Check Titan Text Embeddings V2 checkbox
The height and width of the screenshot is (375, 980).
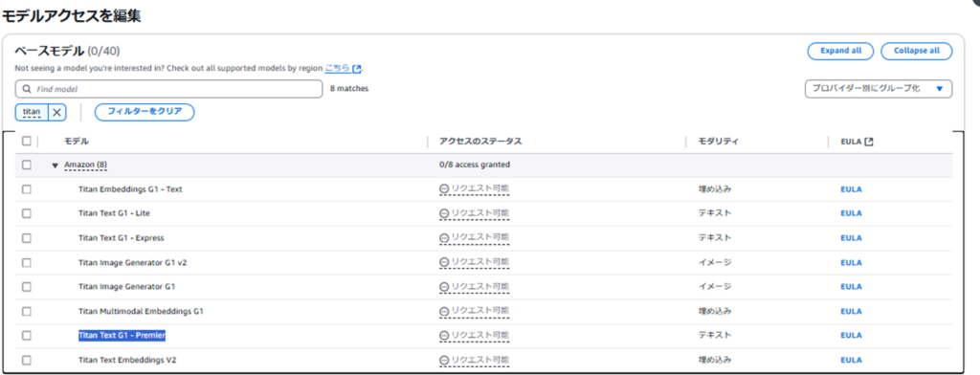pos(26,360)
